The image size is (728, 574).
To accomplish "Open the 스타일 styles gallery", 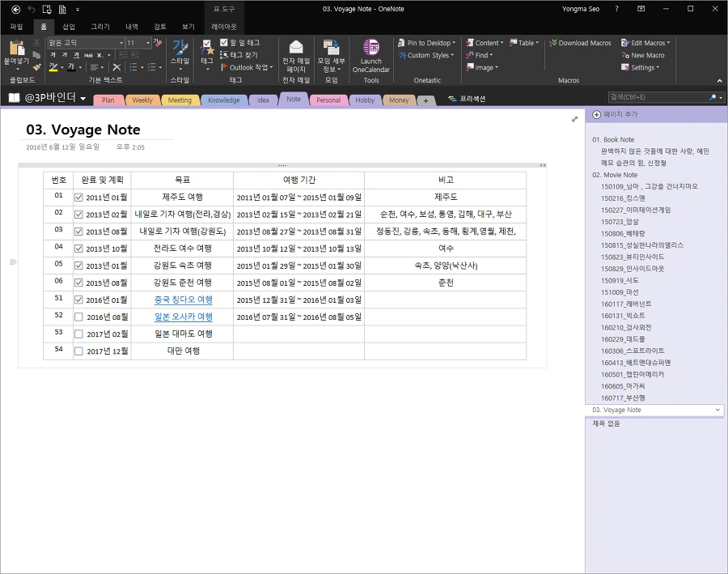I will pyautogui.click(x=180, y=55).
